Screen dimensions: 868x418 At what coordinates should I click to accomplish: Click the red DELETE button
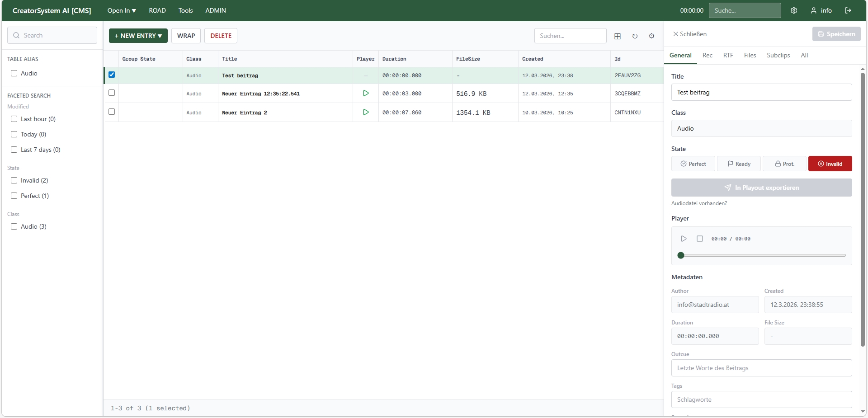(x=221, y=36)
